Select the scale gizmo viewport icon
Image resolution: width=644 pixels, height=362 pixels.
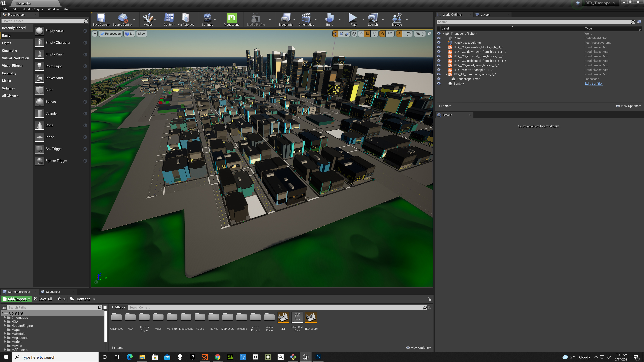tap(347, 34)
